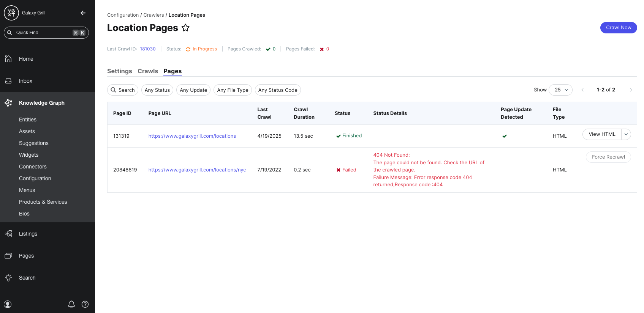644x313 pixels.
Task: Click the In Progress refresh icon
Action: (188, 49)
